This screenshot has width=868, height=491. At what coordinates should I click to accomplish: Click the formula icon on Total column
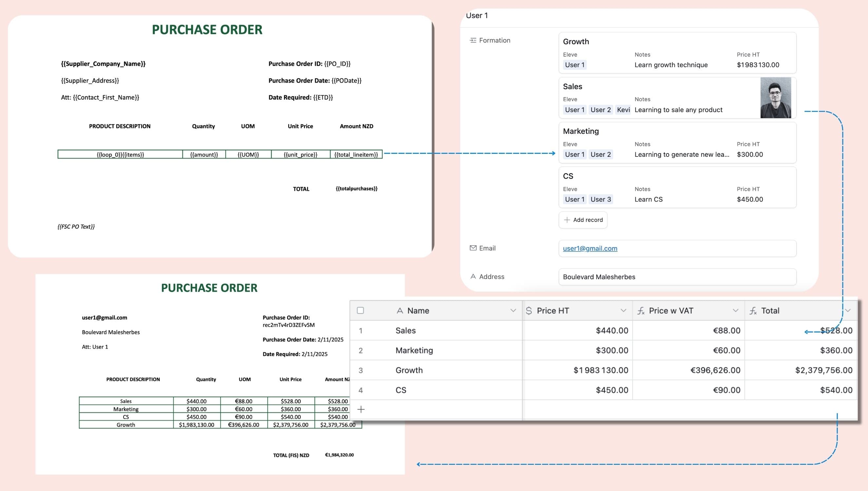753,311
